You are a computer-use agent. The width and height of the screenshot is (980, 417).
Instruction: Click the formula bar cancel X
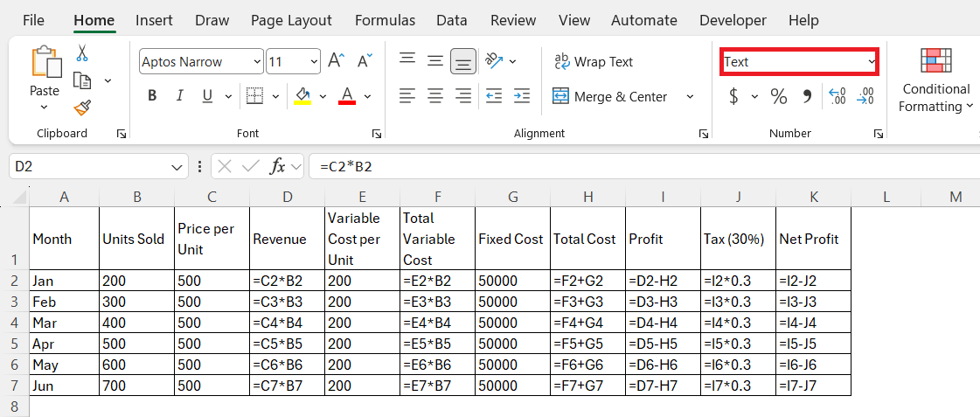tap(225, 166)
